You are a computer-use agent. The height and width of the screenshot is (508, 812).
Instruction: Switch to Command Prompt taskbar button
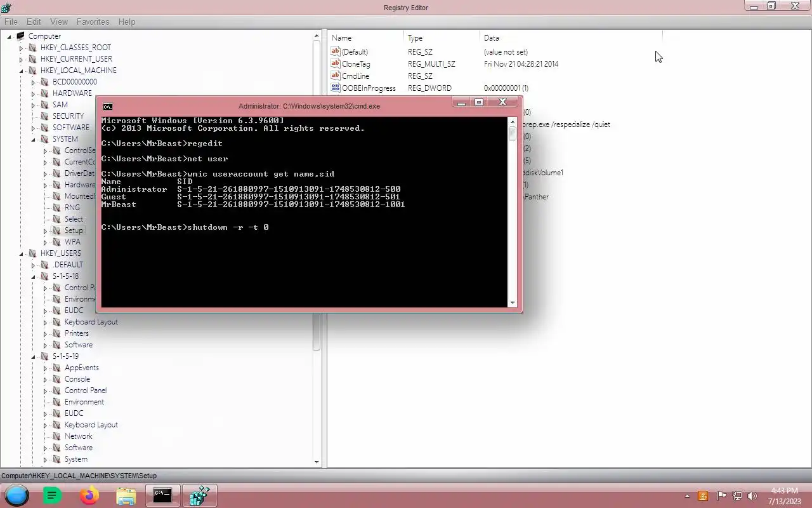tap(163, 496)
